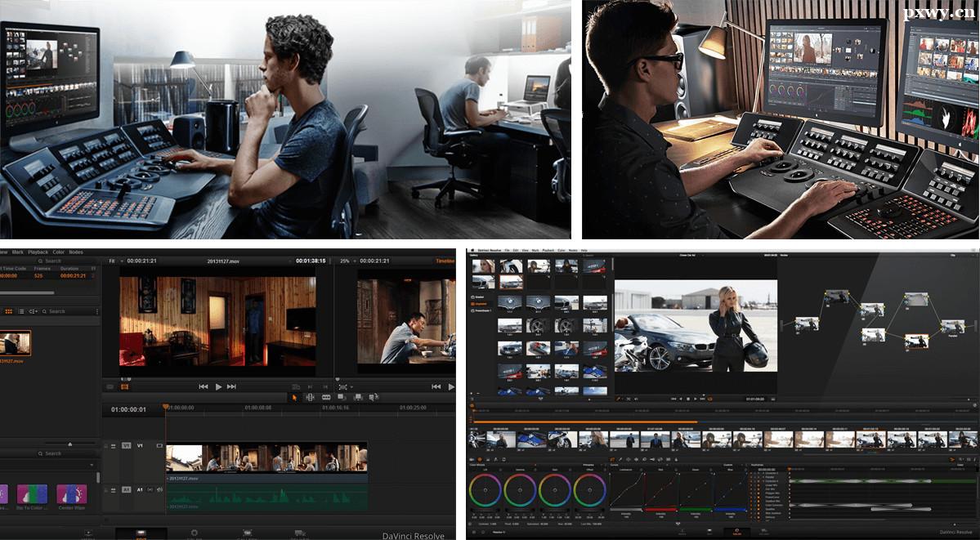
Task: Mute the A1 track with speaker icon
Action: [159, 489]
